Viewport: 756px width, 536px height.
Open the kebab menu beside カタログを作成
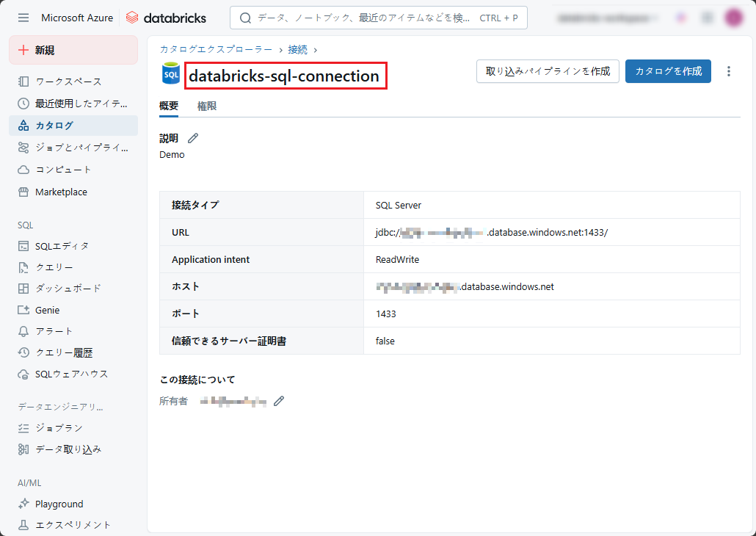(x=728, y=71)
